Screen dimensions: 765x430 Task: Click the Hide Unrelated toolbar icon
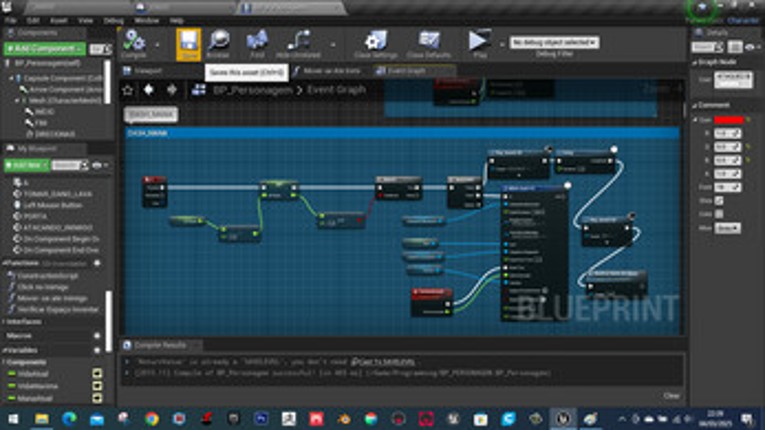[x=298, y=41]
